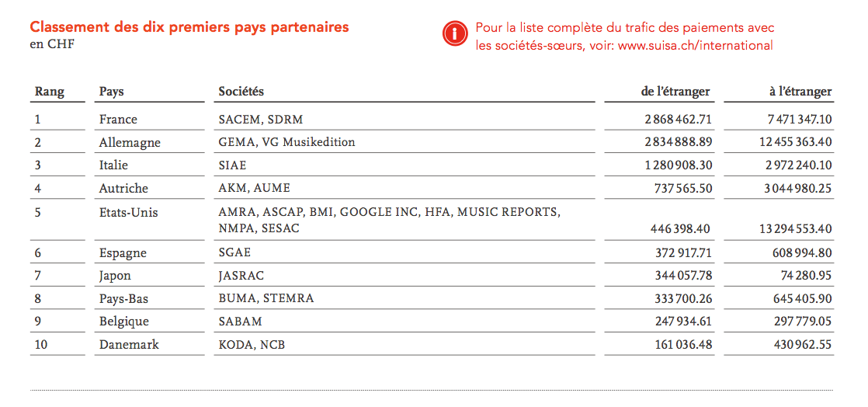Click the red information icon

click(x=456, y=34)
